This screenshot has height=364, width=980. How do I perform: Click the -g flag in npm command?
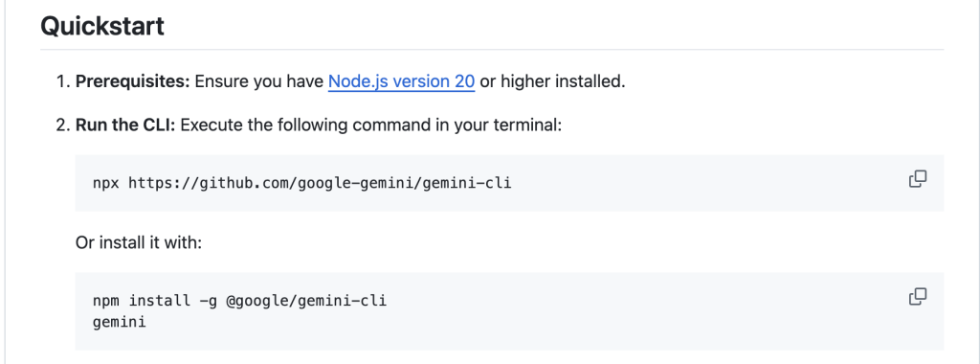pos(208,302)
